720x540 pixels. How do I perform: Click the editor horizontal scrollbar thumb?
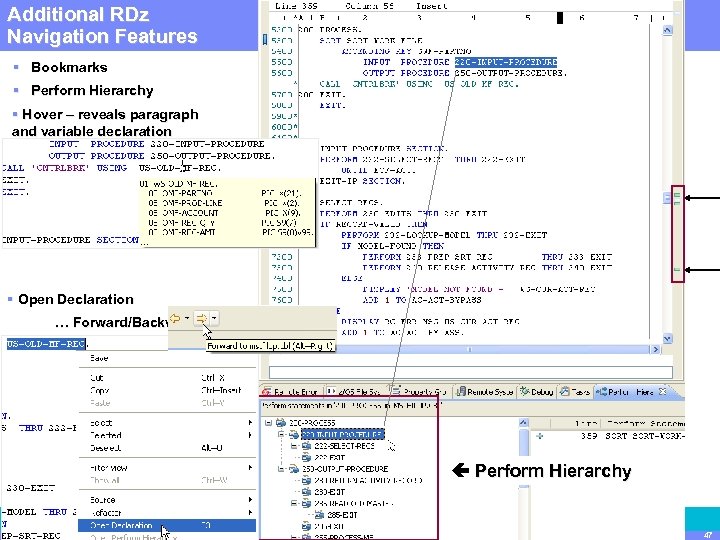468,349
